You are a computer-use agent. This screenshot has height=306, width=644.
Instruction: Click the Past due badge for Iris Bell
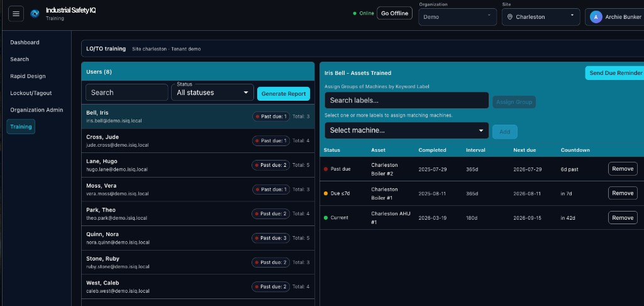coord(270,116)
